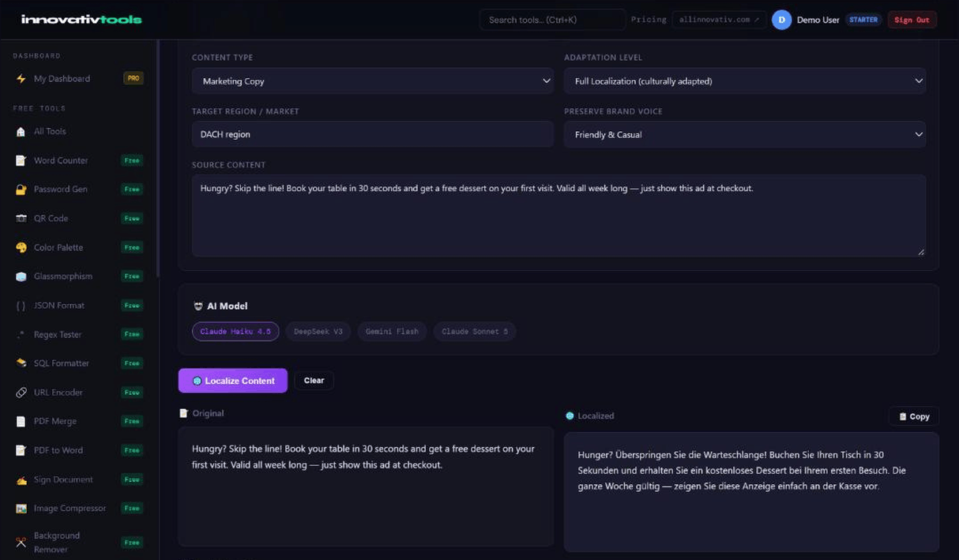
Task: Click the Word Counter document icon
Action: (21, 160)
